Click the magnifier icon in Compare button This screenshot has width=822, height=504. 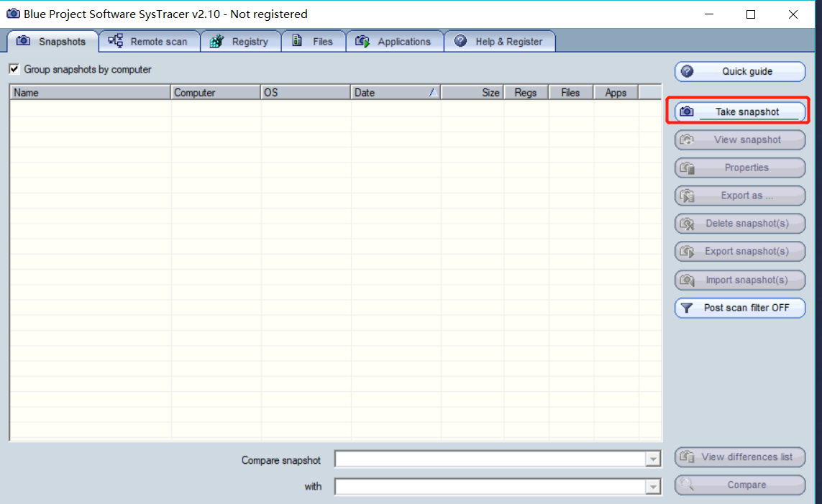tap(687, 485)
